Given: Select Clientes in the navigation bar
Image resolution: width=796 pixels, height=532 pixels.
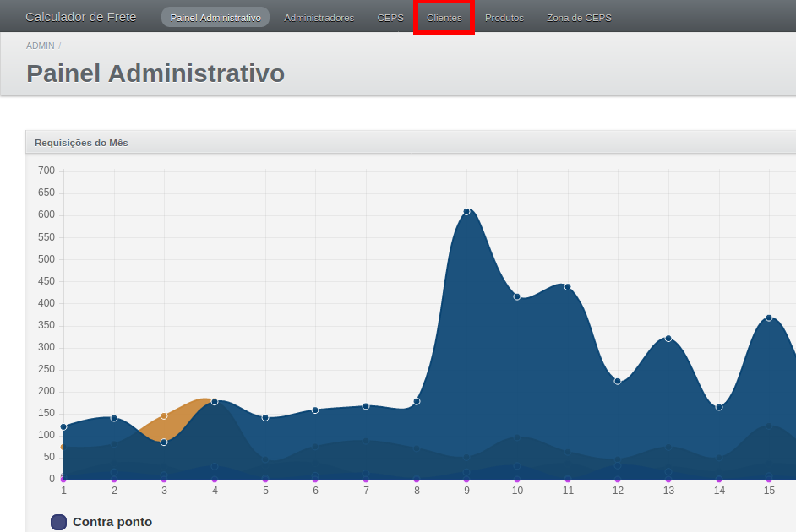Looking at the screenshot, I should (444, 18).
